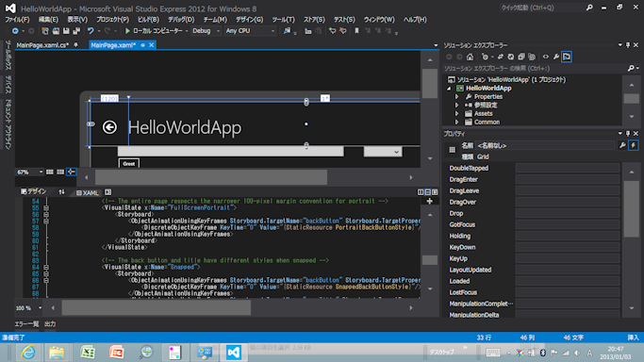This screenshot has height=362, width=644.
Task: Toggle snap to gridlines in designer
Action: (x=60, y=172)
